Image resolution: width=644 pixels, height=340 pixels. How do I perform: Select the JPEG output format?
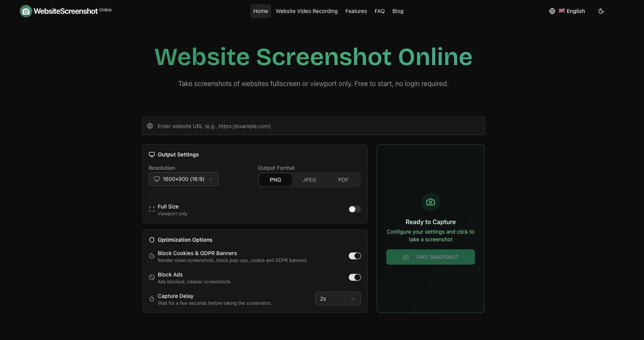[309, 180]
